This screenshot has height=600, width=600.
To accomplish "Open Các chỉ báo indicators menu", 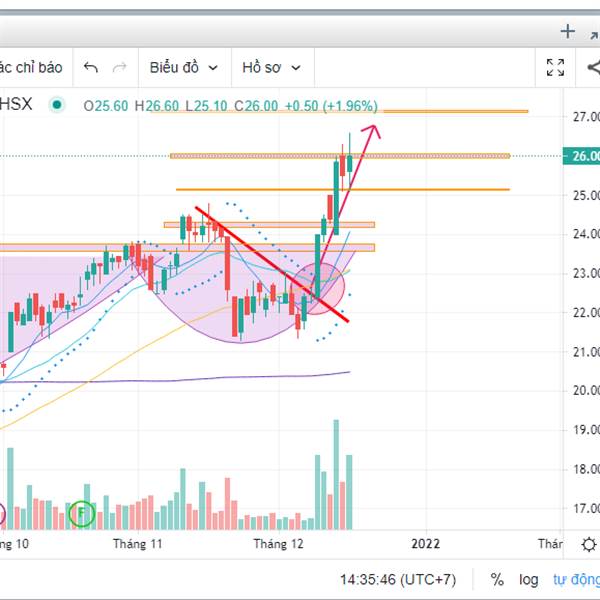I will [x=31, y=68].
